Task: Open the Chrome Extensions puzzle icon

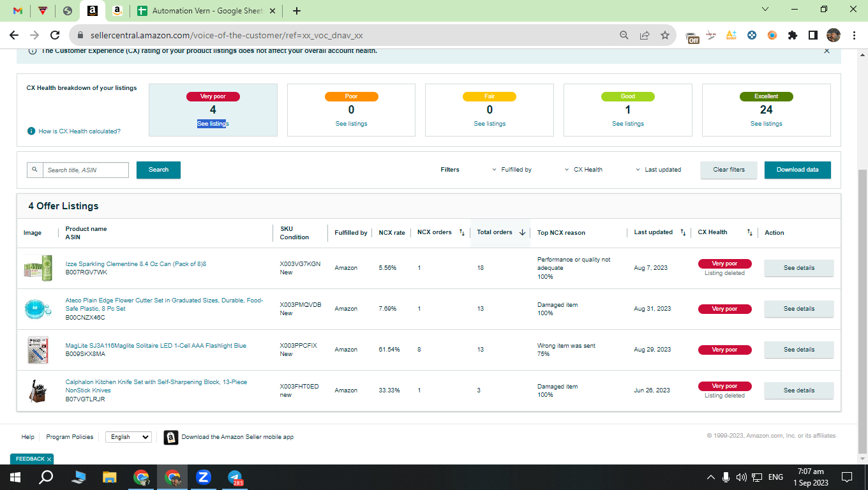Action: [x=793, y=36]
